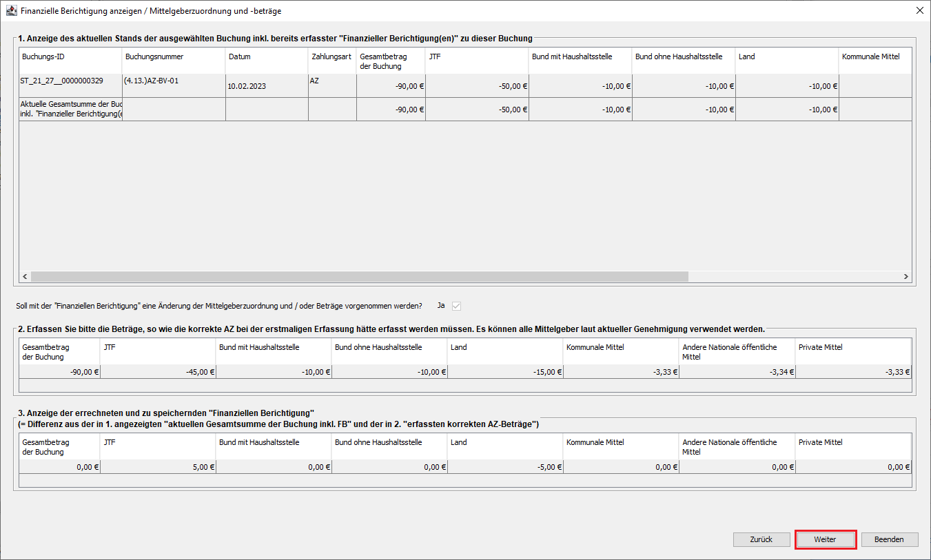Image resolution: width=931 pixels, height=560 pixels.
Task: Close the Finanzielle Berichtigung dialog window
Action: pos(919,11)
